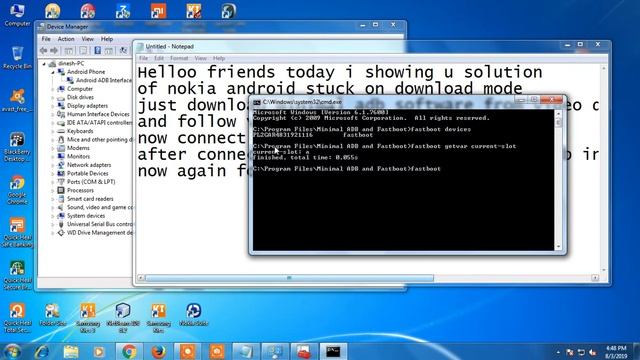
Task: Expand the Disk drives node
Action: click(53, 98)
